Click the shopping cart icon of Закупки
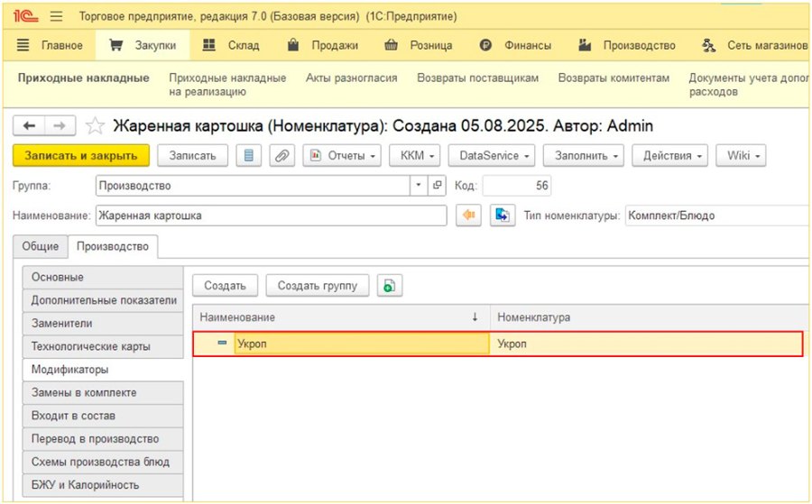The width and height of the screenshot is (812, 504). pyautogui.click(x=116, y=45)
